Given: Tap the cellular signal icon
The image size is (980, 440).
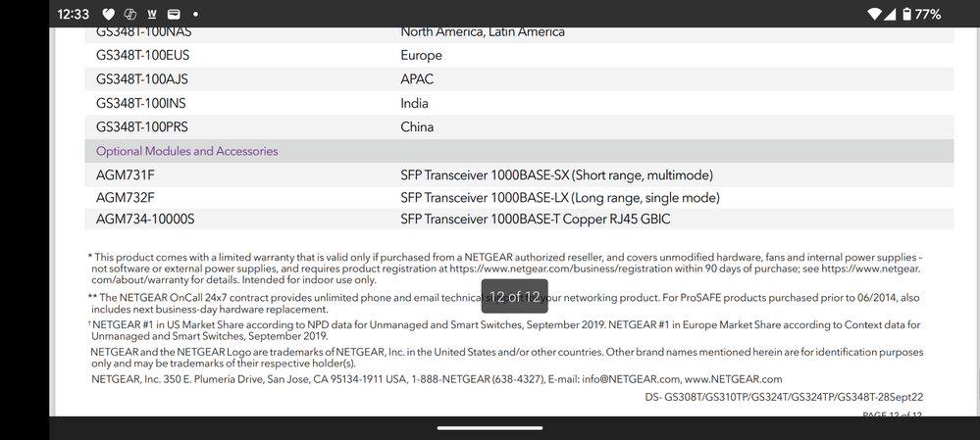Looking at the screenshot, I should [x=890, y=14].
